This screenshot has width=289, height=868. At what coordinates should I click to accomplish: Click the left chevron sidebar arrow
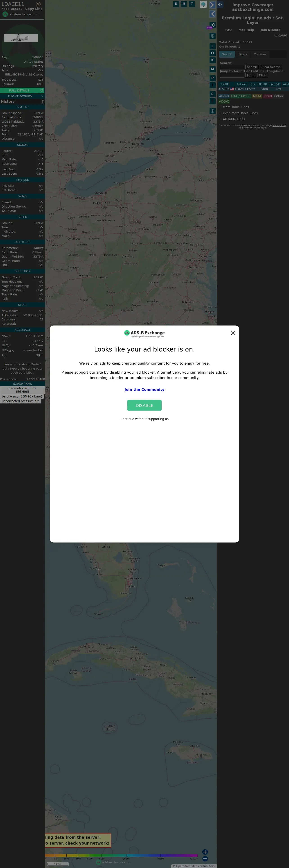coord(212,14)
